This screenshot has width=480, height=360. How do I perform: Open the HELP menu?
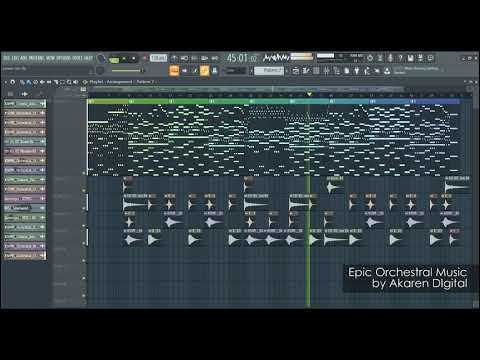coord(88,58)
